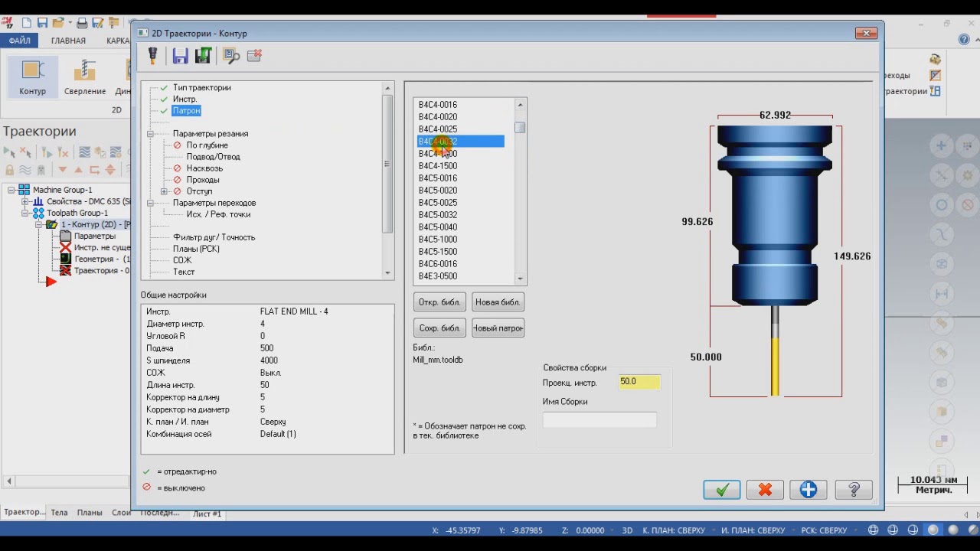Screen dimensions: 980x551
Task: Click the print icon in quick access toolbar
Action: [82, 23]
